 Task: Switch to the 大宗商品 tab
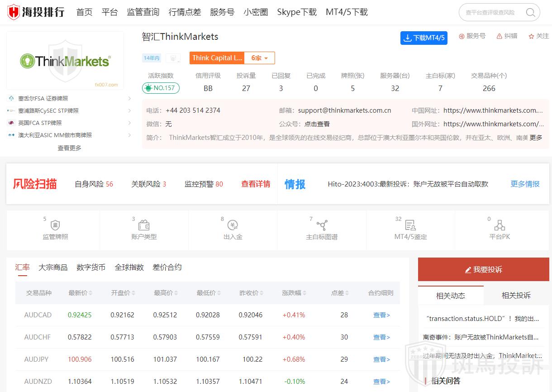click(x=53, y=267)
